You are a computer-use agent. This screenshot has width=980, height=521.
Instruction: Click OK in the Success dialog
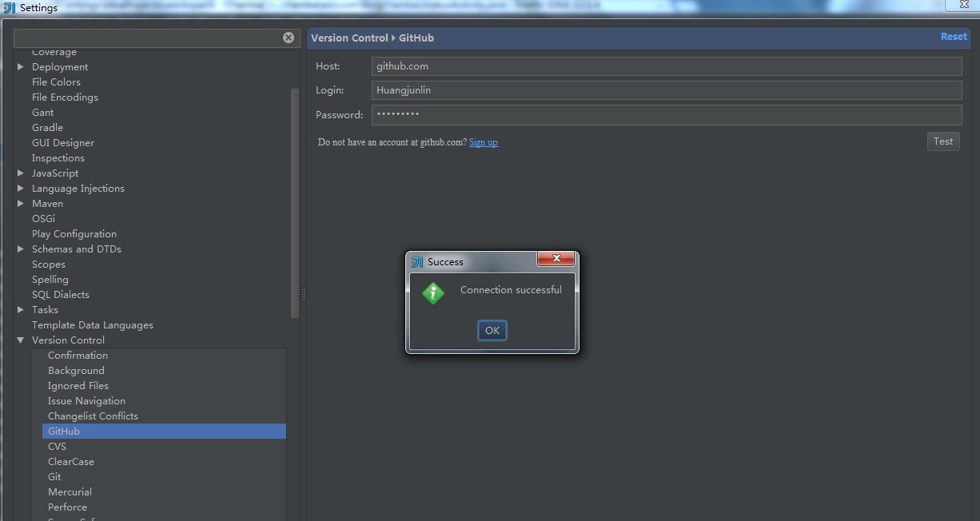(492, 330)
